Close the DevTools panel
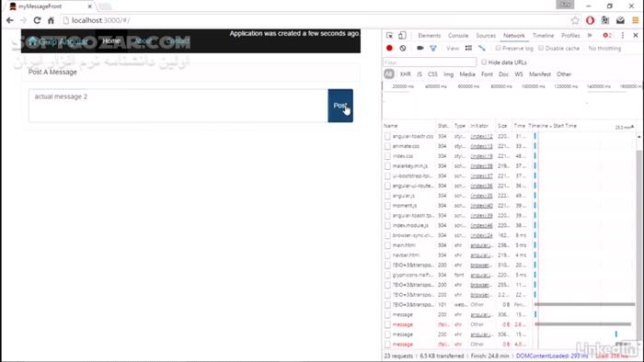 636,36
